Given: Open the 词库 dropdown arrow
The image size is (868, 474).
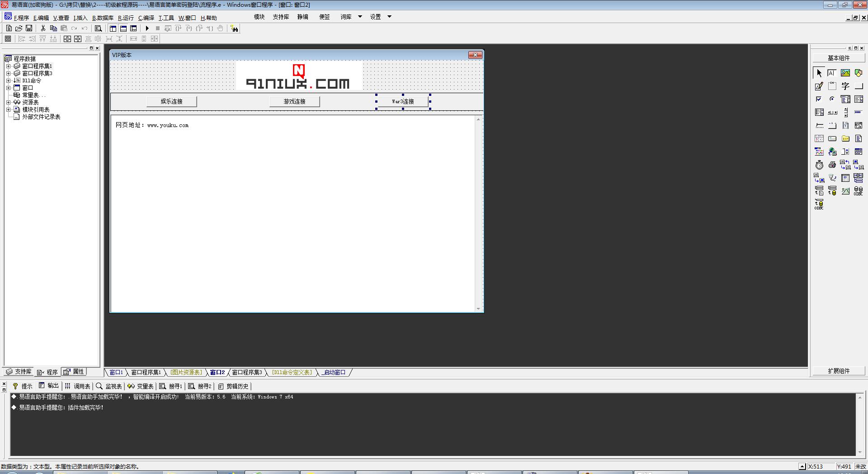Looking at the screenshot, I should click(x=360, y=17).
